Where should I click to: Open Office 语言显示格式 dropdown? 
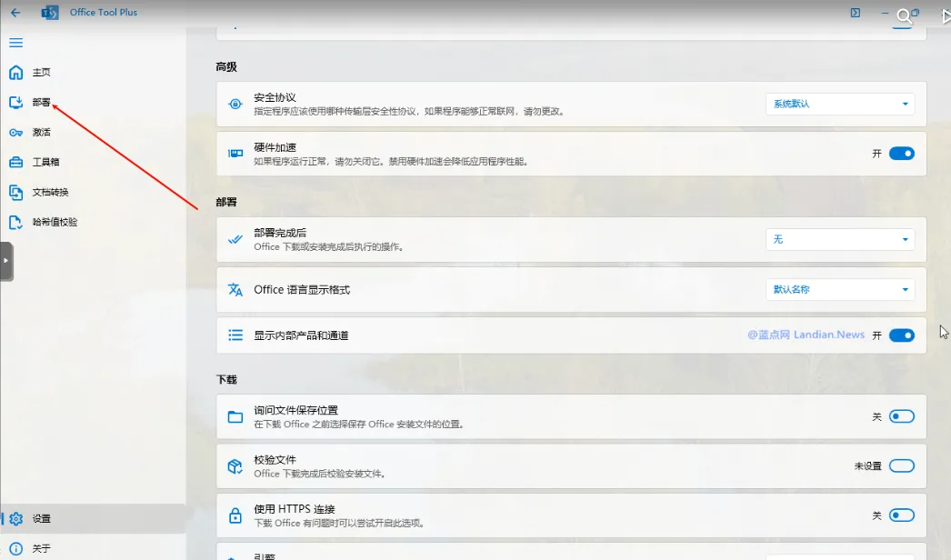(839, 290)
